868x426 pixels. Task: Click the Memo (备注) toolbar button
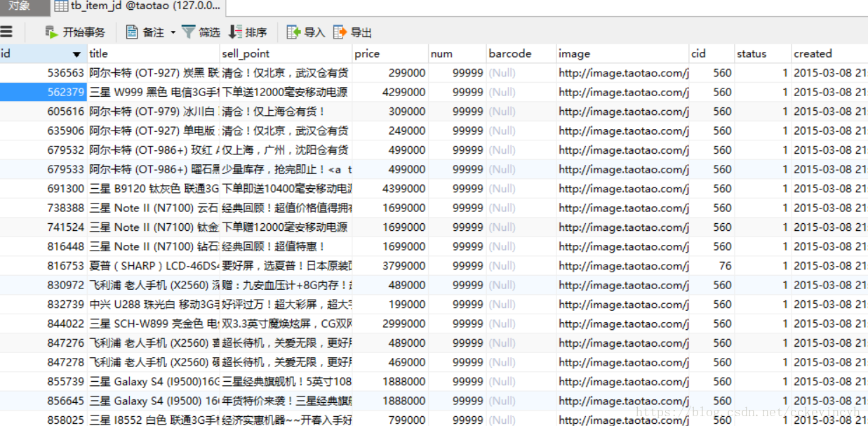pos(145,32)
